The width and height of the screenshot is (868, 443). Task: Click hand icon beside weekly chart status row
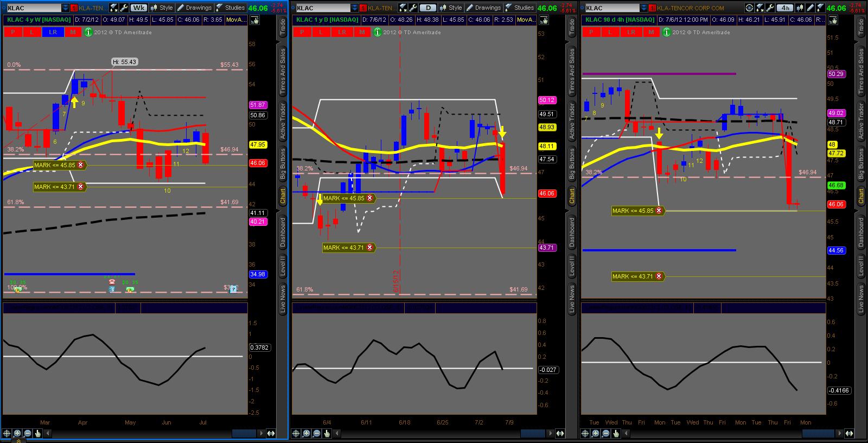point(254,20)
